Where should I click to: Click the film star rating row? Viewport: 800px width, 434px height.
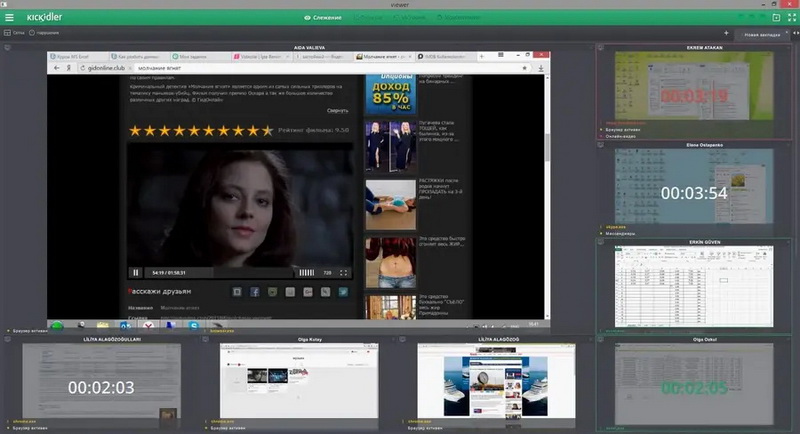click(x=200, y=130)
